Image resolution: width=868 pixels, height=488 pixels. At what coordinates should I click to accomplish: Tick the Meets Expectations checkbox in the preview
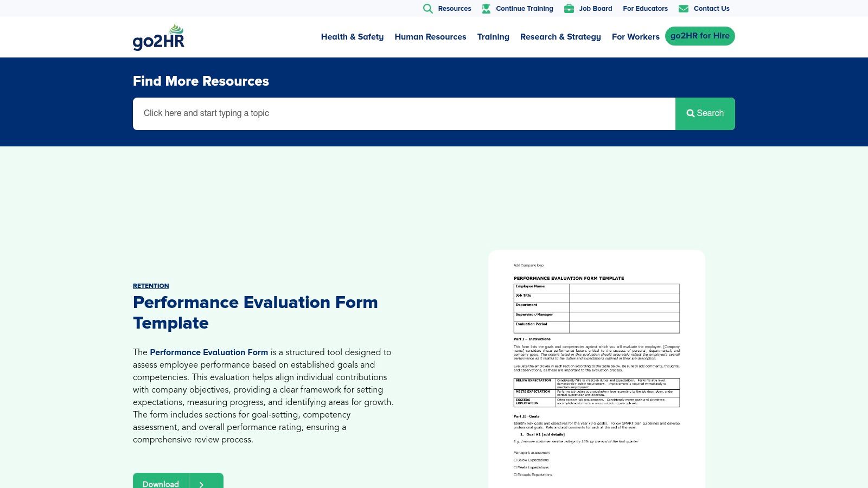[515, 467]
